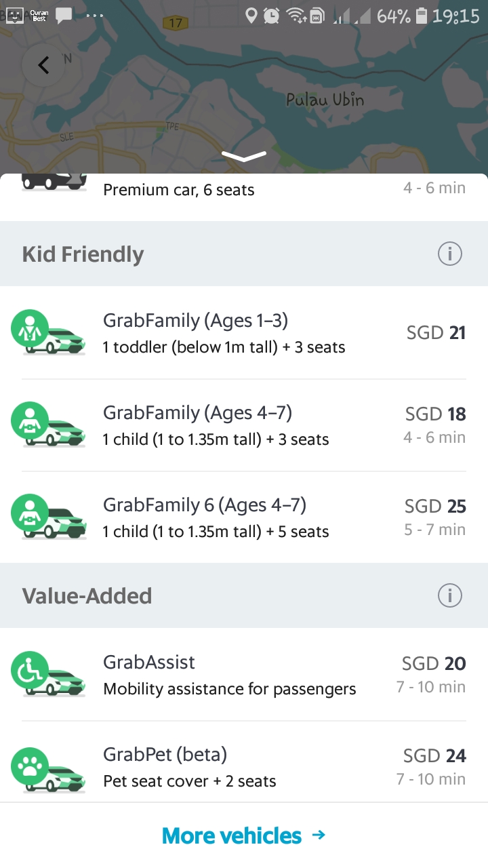Open Kid Friendly info icon

pos(449,254)
